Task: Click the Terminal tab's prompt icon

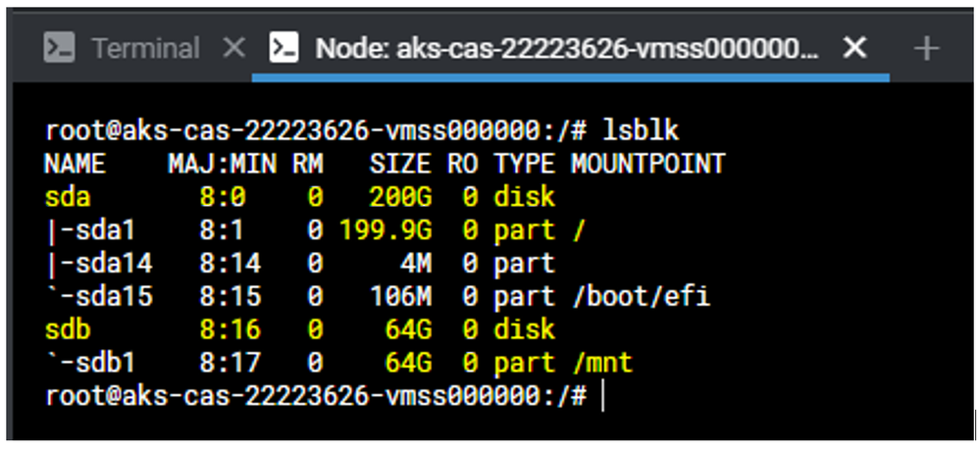Action: point(61,47)
